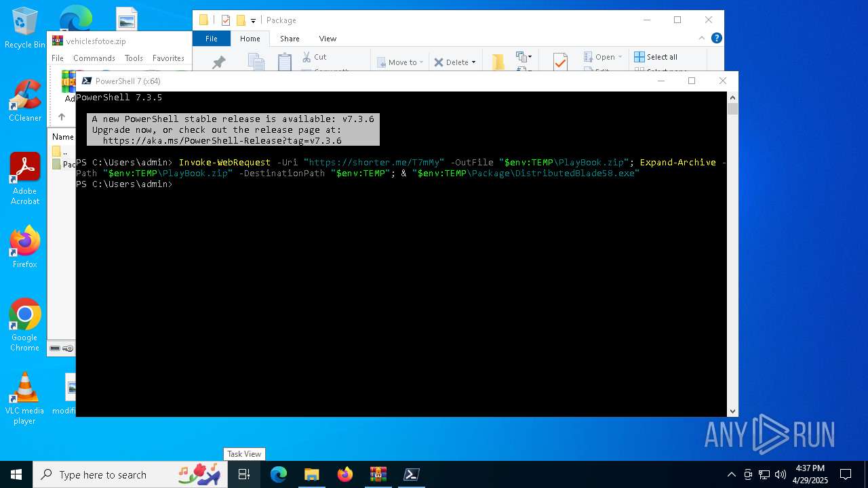Click Pin to Quick access in Explorer ribbon
Screen dimensions: 868x488
tap(218, 62)
